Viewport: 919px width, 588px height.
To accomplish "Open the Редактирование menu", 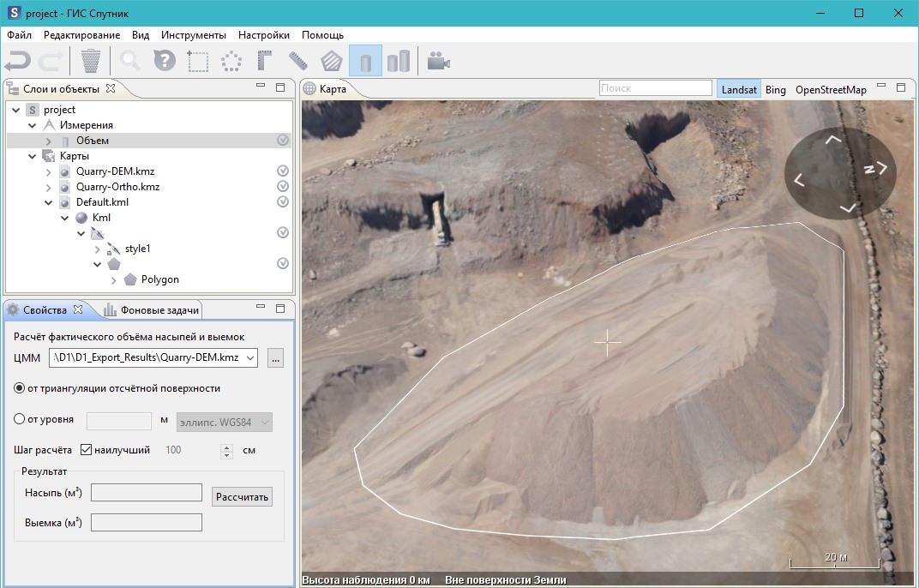I will tap(82, 35).
